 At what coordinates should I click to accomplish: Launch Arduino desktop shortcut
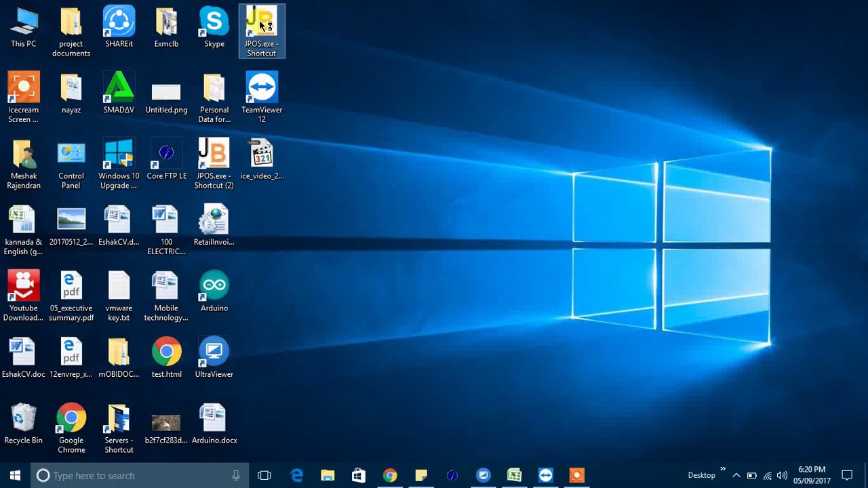point(214,293)
